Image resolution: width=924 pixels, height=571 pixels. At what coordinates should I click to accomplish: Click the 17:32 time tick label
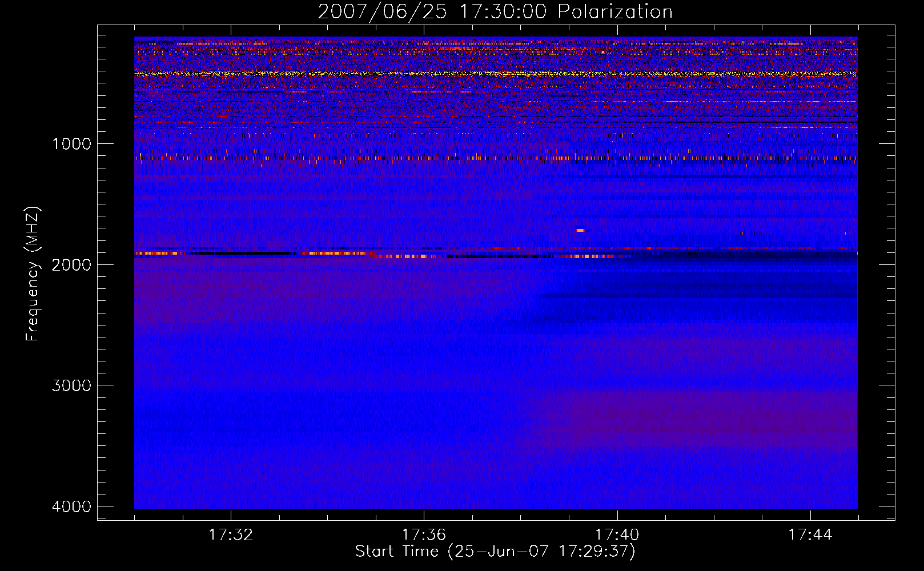pos(231,535)
